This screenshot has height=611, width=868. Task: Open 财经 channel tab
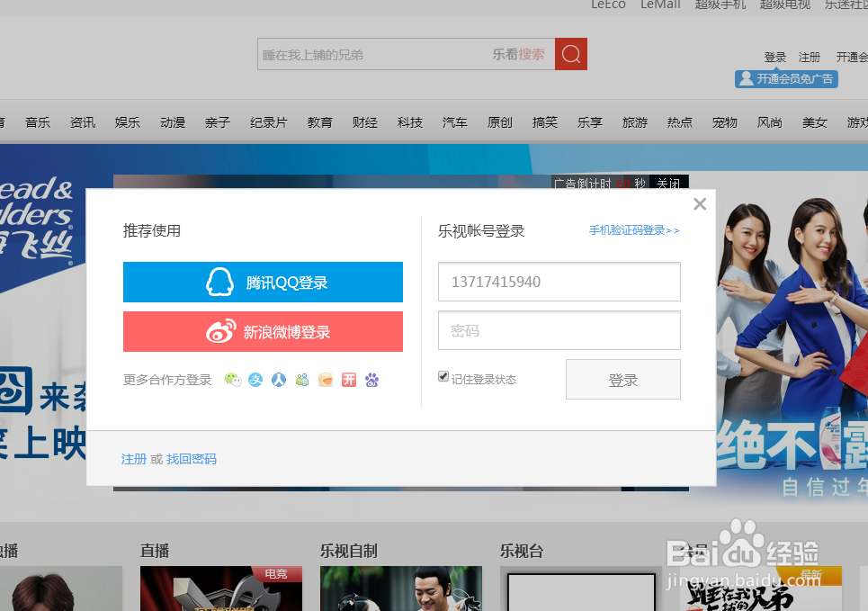click(x=365, y=122)
